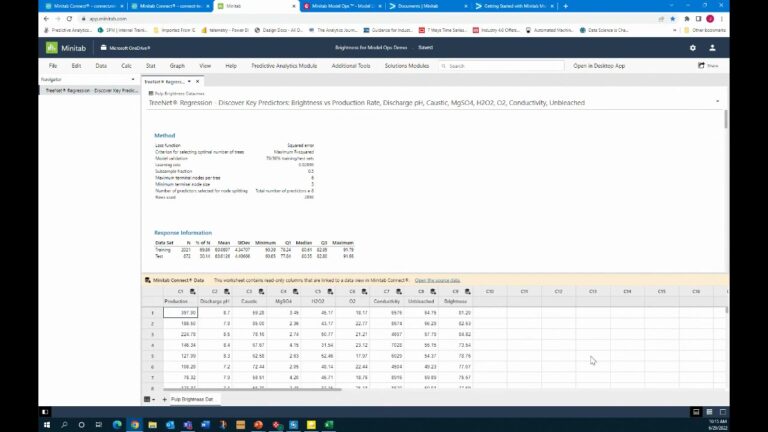Open a new browser tab

click(x=565, y=6)
